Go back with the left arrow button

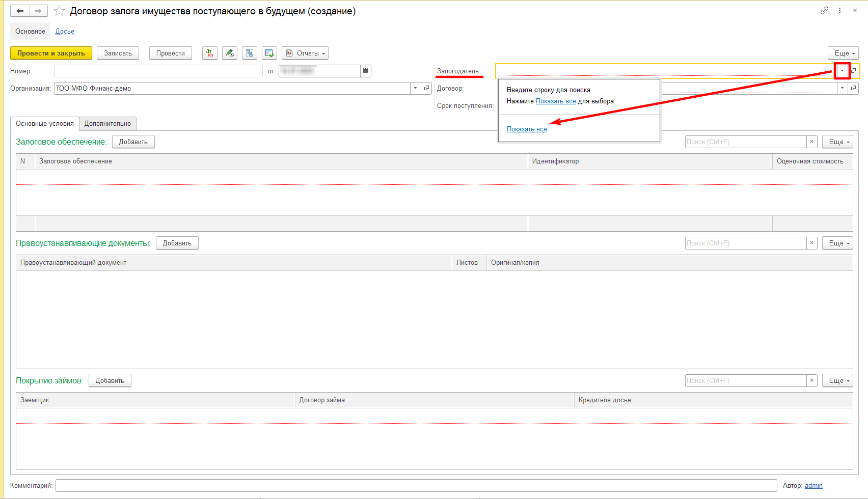[20, 11]
